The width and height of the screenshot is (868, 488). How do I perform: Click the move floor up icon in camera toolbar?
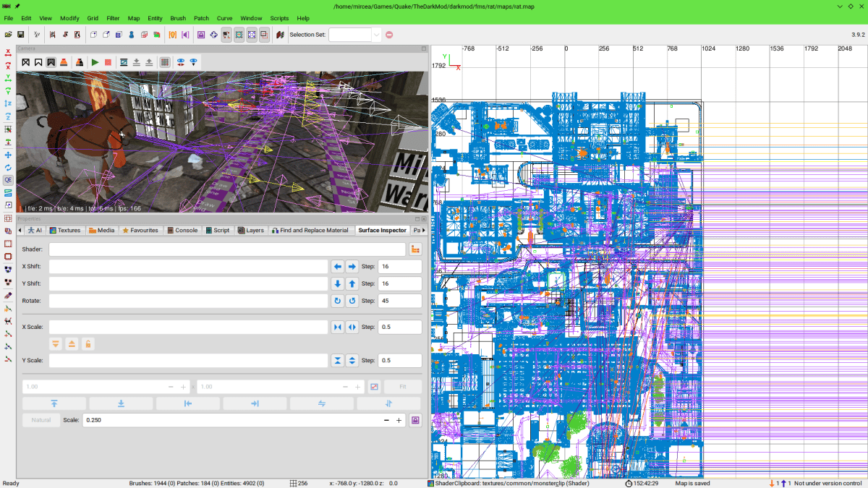[x=149, y=63]
